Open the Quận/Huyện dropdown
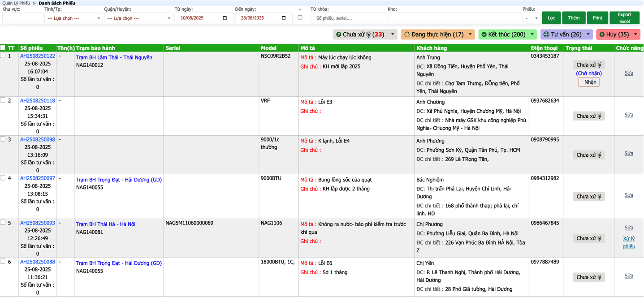The width and height of the screenshot is (644, 297). pos(138,18)
